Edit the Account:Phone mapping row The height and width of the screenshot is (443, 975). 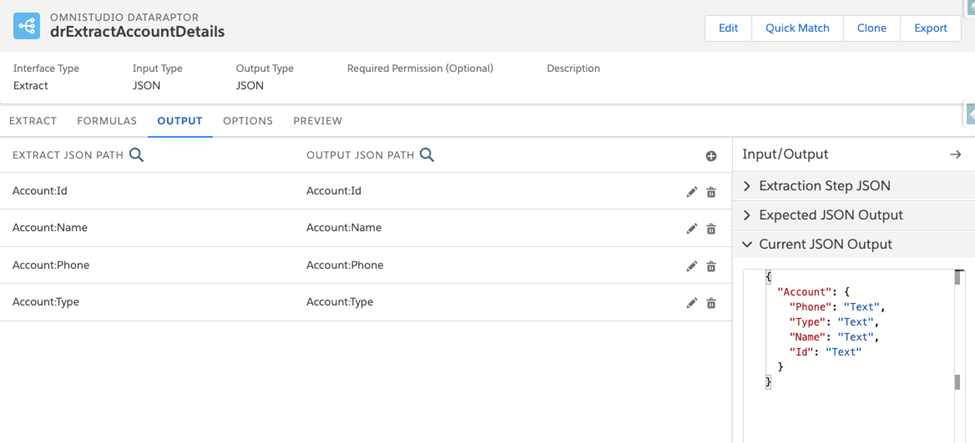tap(691, 266)
